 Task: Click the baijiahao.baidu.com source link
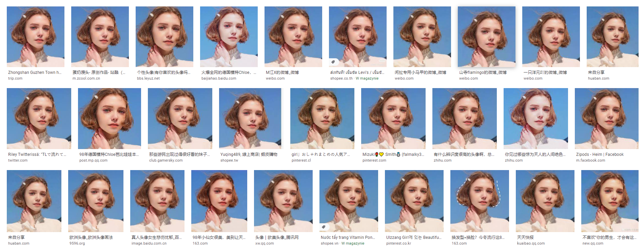click(219, 79)
